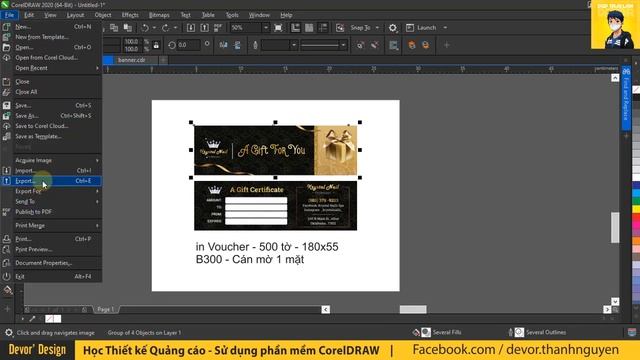Click the status bar settings gear icon

point(9,333)
